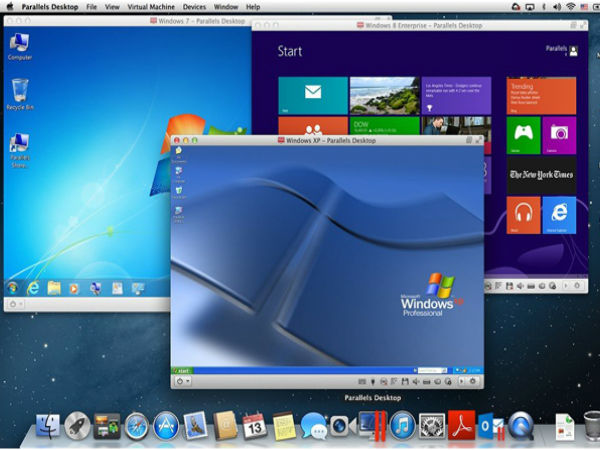Select the Recycle Bin on Windows 7 desktop
Screen dimensions: 600x450
coord(20,94)
